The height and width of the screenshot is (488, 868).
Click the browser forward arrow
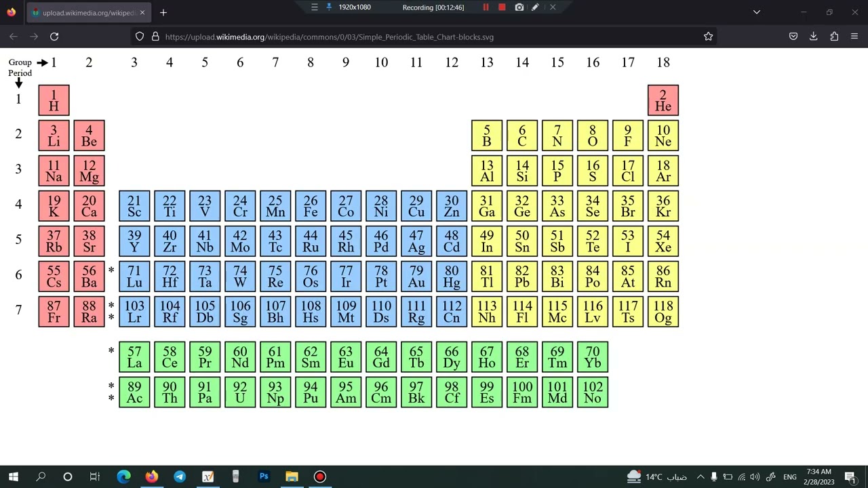tap(34, 37)
